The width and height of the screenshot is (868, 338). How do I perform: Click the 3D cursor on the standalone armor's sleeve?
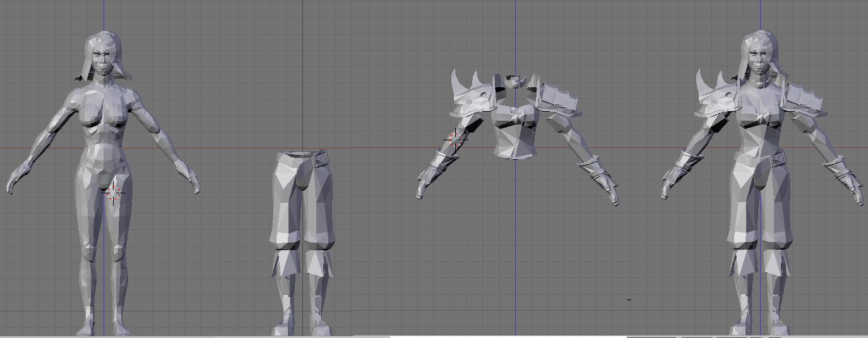[455, 139]
